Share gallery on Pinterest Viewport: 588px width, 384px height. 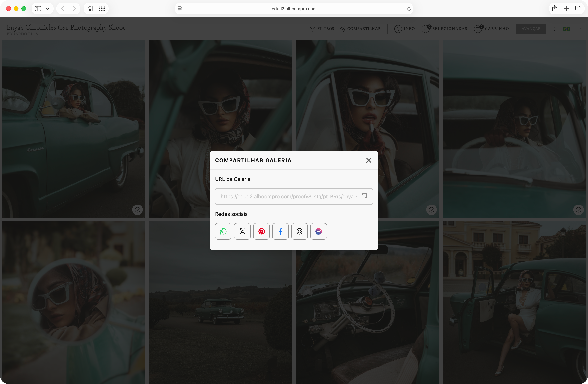click(261, 232)
